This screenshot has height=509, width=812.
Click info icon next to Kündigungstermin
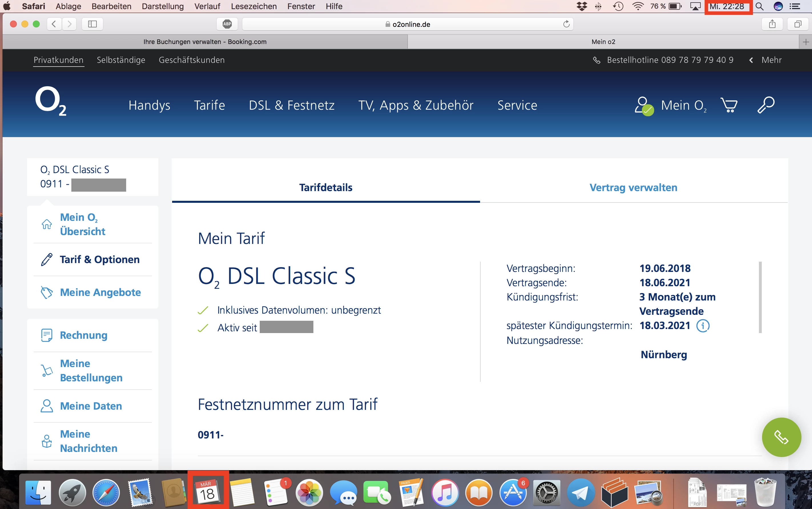click(x=703, y=326)
